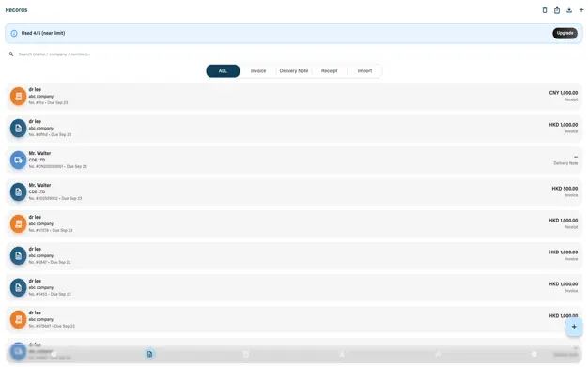The height and width of the screenshot is (367, 588).
Task: Switch to the Invoice filter tab
Action: point(258,70)
